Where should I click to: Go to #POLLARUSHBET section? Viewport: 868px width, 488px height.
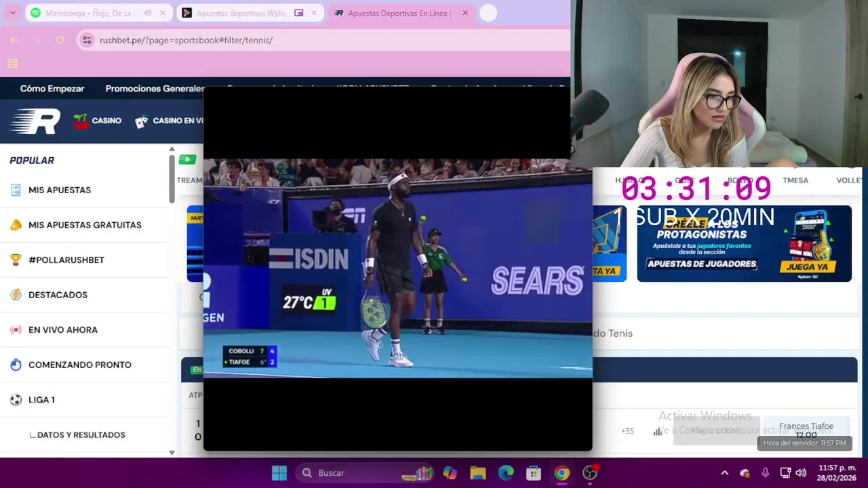[x=66, y=260]
